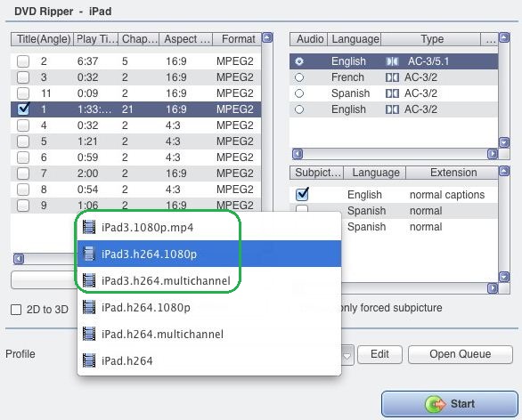The width and height of the screenshot is (522, 420).
Task: Choose iPad.h264.multichannel profile
Action: (209, 334)
